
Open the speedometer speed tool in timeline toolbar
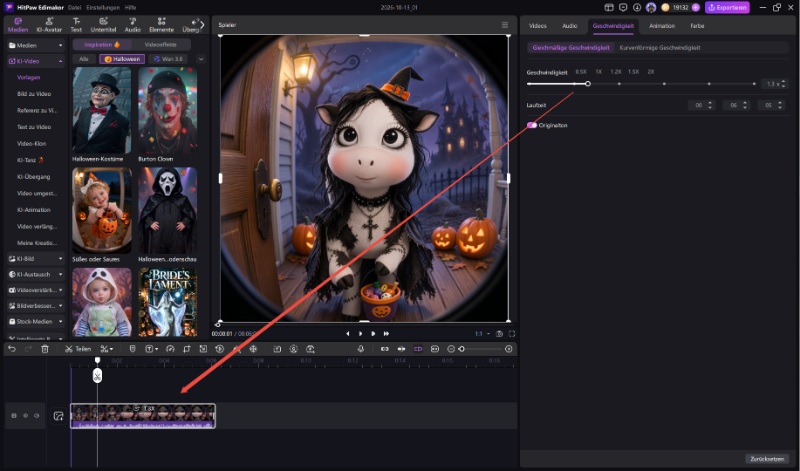coord(170,349)
